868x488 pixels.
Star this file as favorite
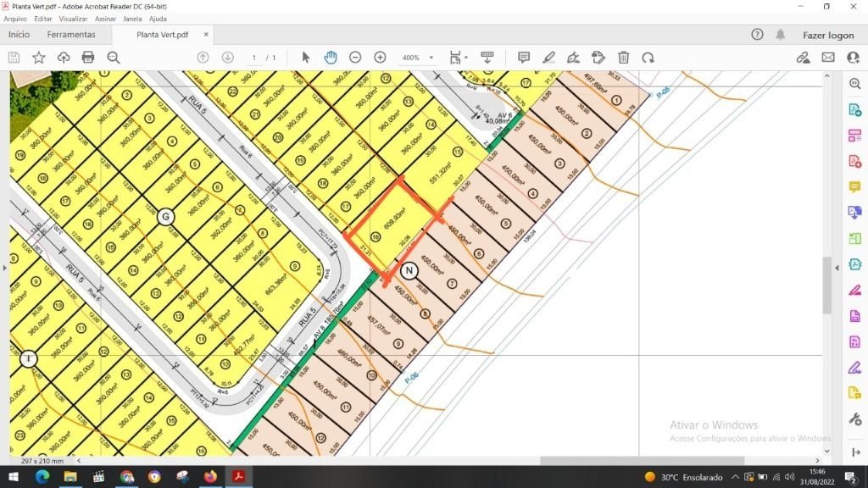(x=39, y=58)
